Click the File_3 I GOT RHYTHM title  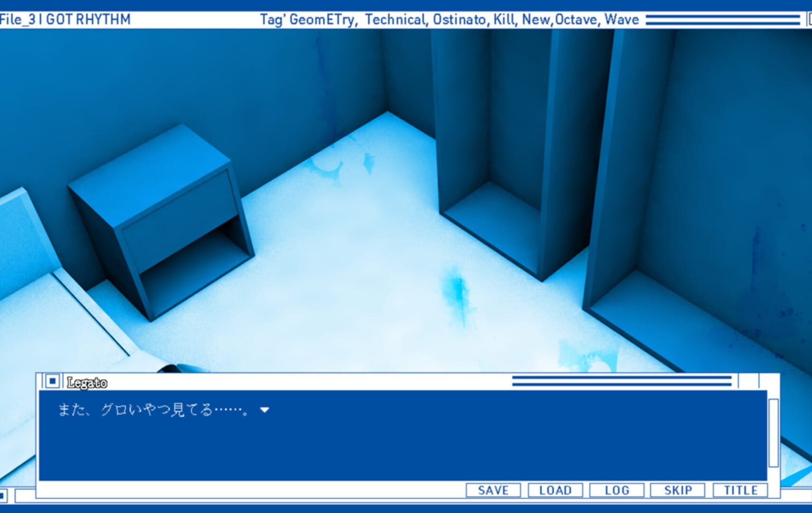(65, 19)
